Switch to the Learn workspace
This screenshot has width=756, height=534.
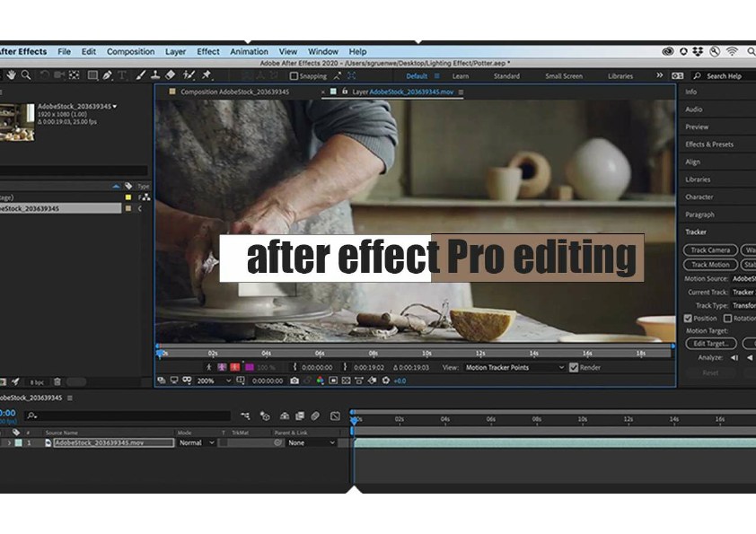pos(460,76)
